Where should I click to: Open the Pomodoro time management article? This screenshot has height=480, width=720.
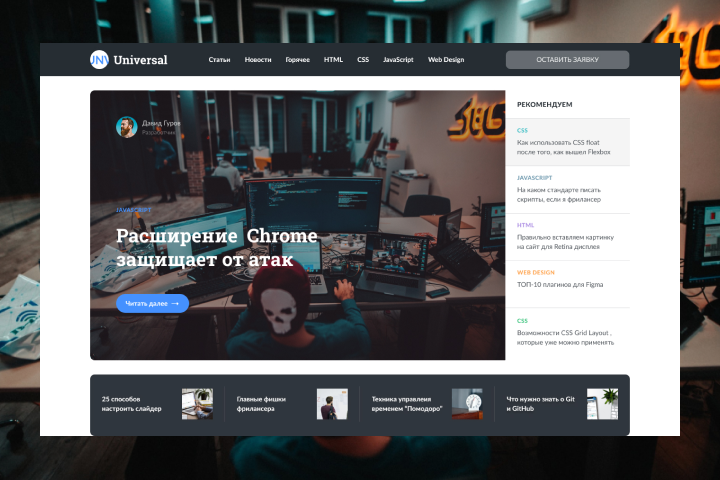coord(407,404)
